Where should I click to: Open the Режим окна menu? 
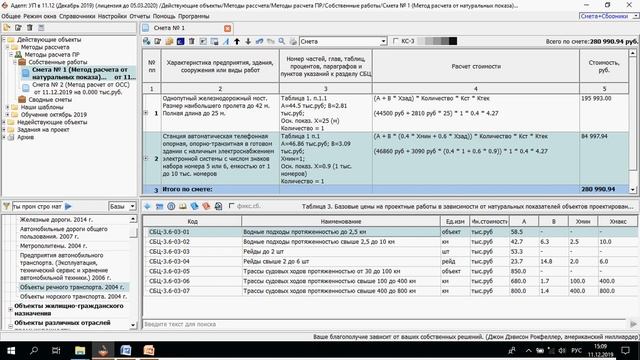point(40,16)
